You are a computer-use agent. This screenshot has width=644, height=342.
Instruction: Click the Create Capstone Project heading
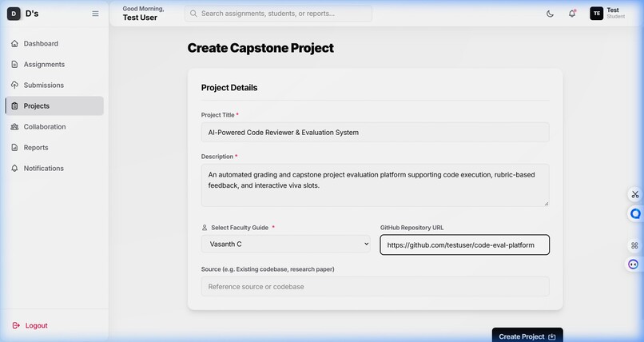(260, 48)
